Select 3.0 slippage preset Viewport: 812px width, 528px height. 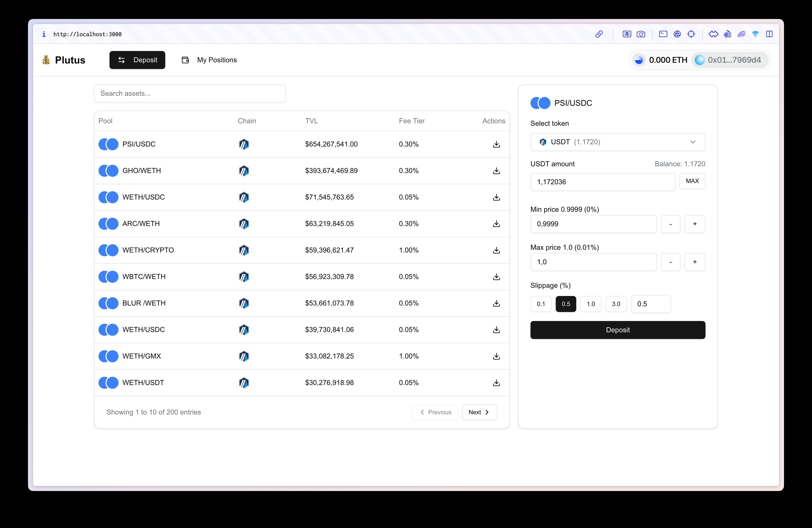tap(616, 304)
